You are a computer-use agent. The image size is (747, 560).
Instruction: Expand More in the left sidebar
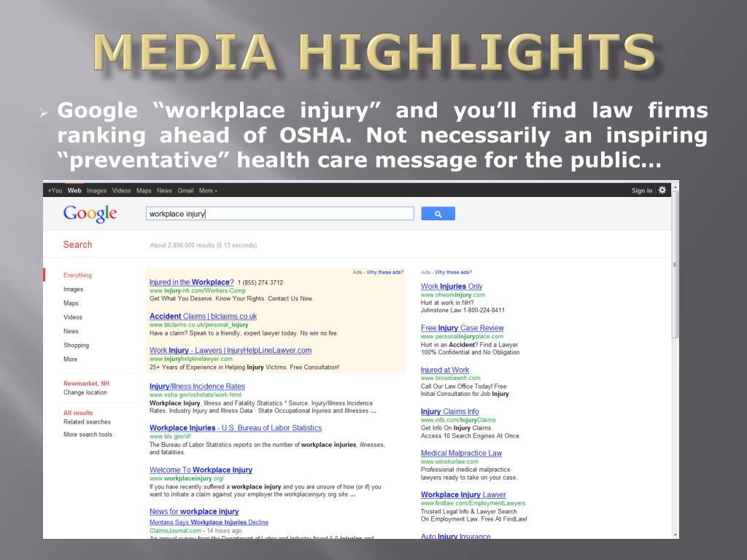click(x=70, y=359)
